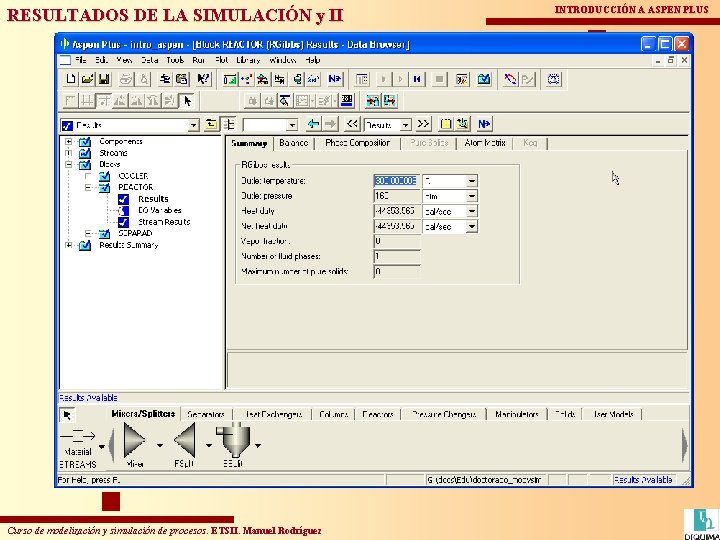This screenshot has width=720, height=540.
Task: Select Results under REACTOR in tree
Action: coord(153,199)
